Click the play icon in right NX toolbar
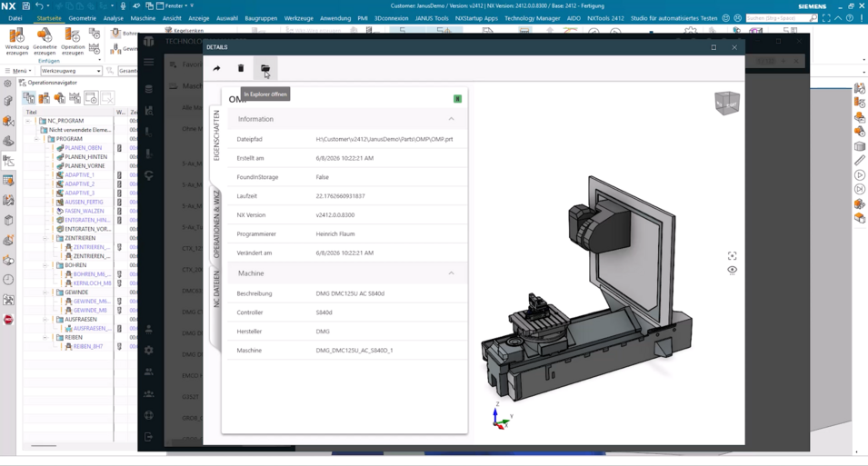868x466 pixels. pos(859,175)
